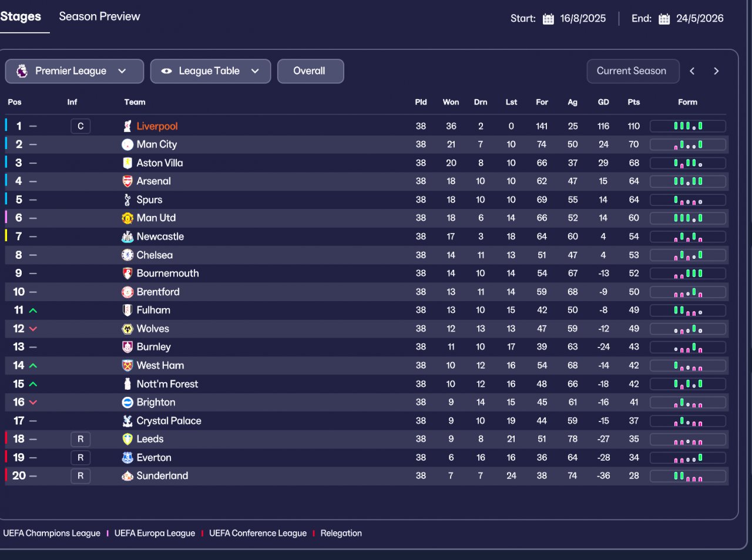Switch to the Season Preview tab
This screenshot has height=560, width=752.
[x=99, y=16]
